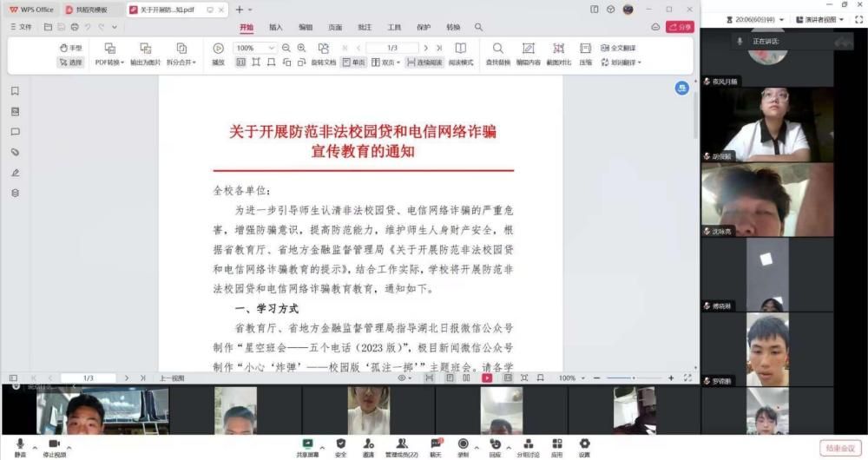Switch to the 插入 ribbon tab
This screenshot has height=460, width=868.
[276, 27]
